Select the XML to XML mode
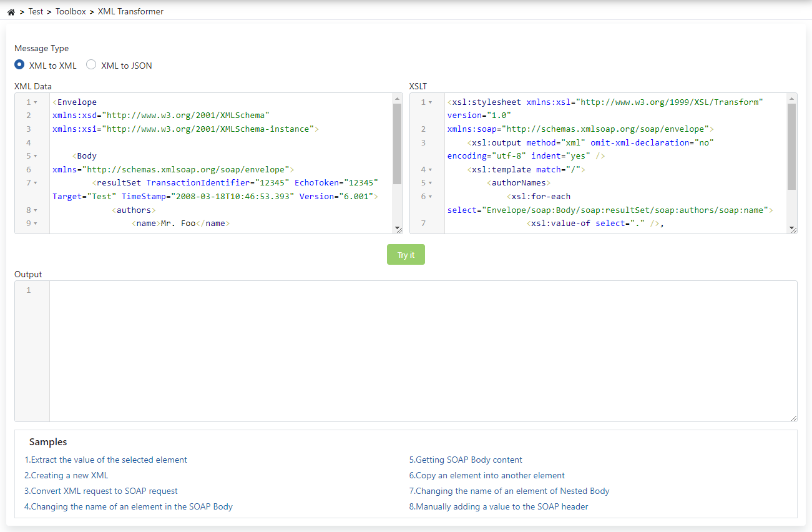The height and width of the screenshot is (532, 812). 19,64
